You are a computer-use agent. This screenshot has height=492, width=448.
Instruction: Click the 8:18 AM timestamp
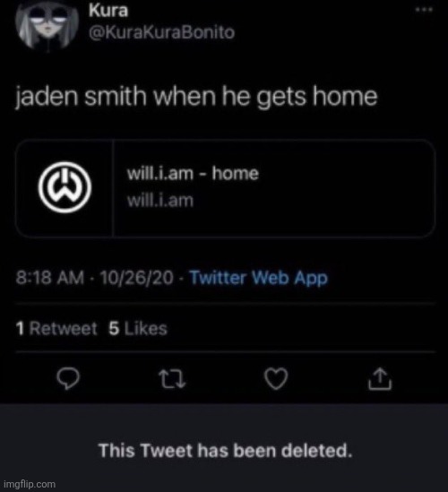(50, 278)
